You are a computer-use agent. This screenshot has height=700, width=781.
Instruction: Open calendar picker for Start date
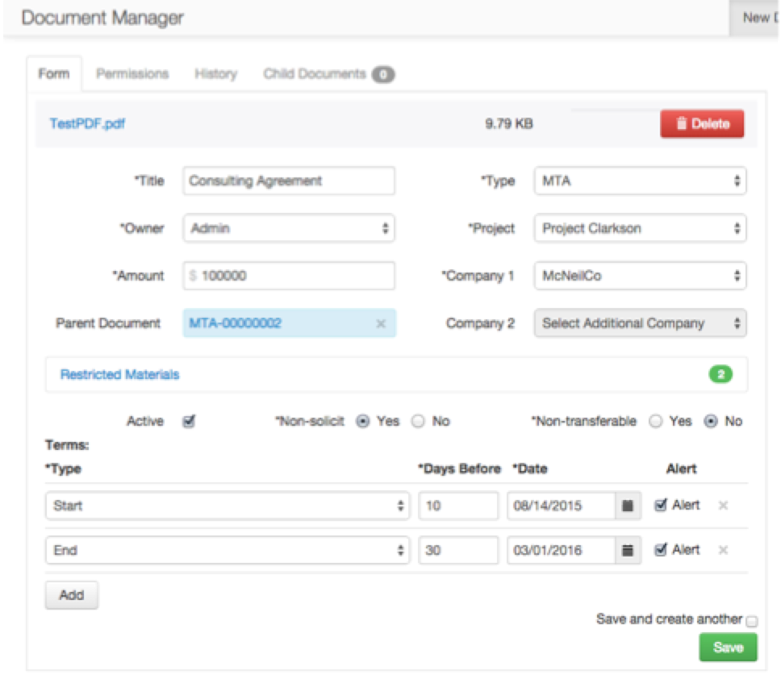click(x=628, y=506)
